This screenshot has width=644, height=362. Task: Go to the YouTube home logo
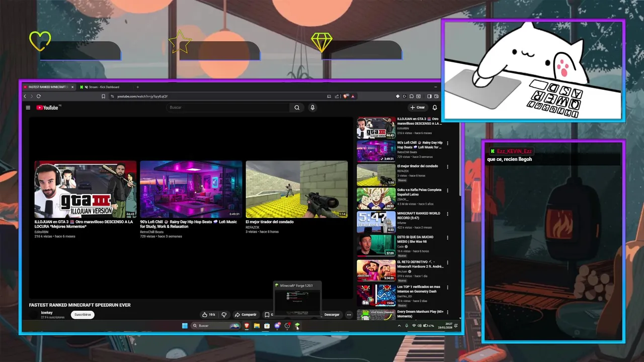48,108
